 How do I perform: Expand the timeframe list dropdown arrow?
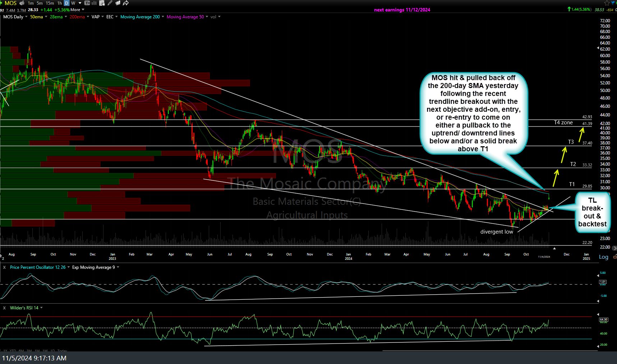(x=80, y=3)
